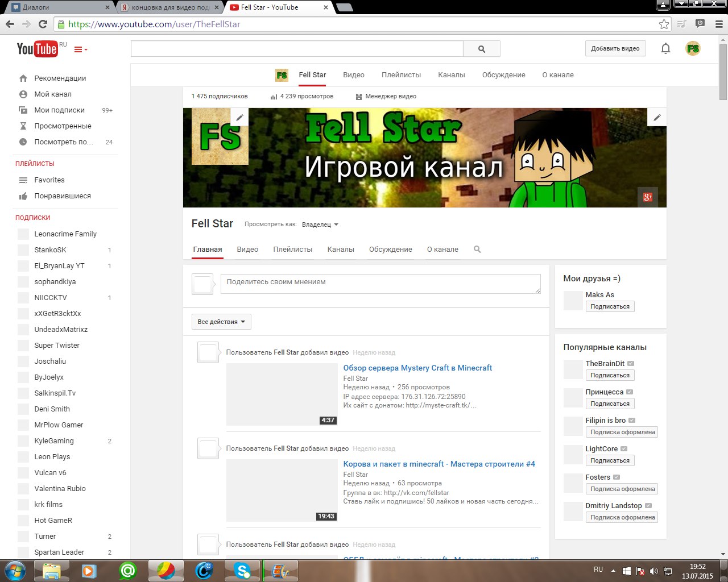This screenshot has height=582, width=728.
Task: Open the file explorer taskbar icon
Action: point(52,571)
